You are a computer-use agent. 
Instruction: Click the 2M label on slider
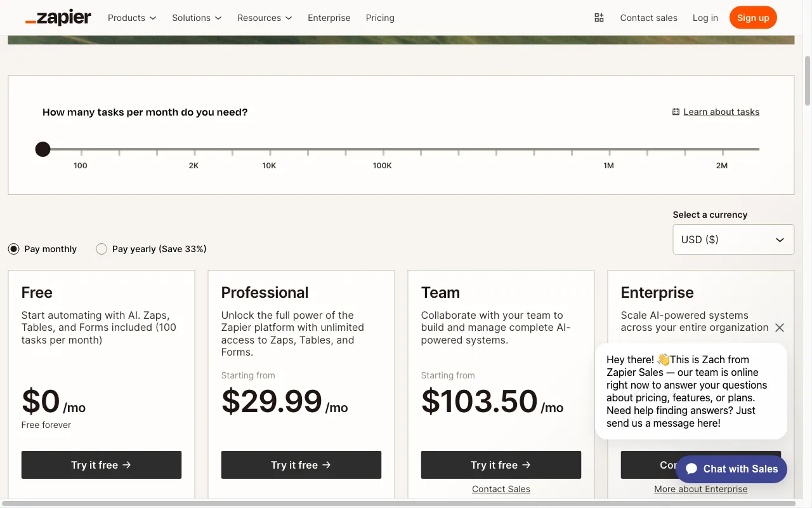(722, 166)
